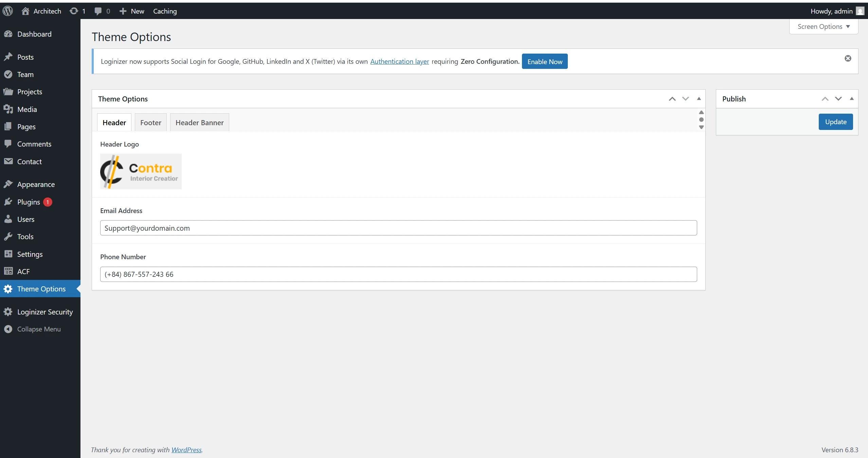Open the Plugins sidebar menu

click(29, 202)
